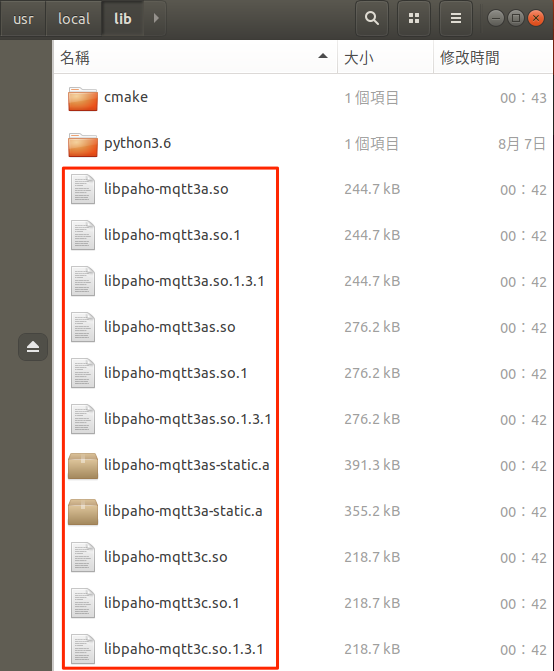This screenshot has height=671, width=554.
Task: Click the libpaho-mqtt3a.so file icon
Action: 83,189
